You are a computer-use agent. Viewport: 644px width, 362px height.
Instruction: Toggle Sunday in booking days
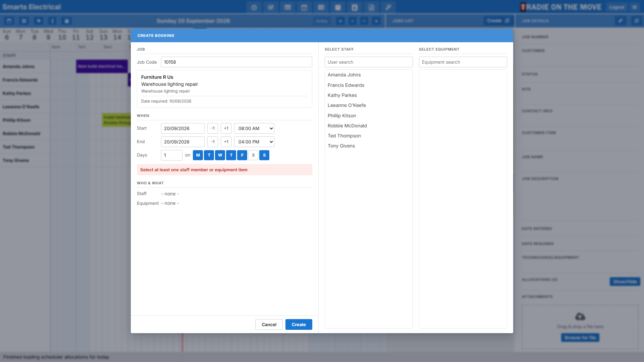264,155
